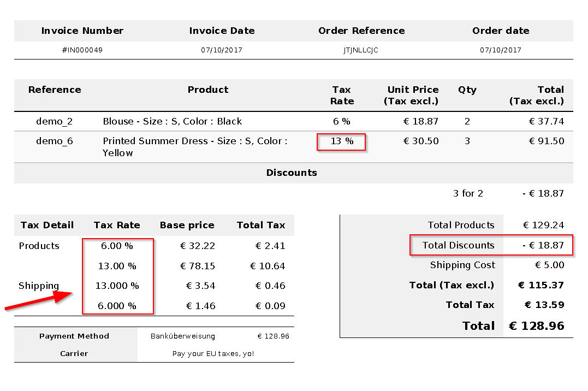The height and width of the screenshot is (391, 588).
Task: Click the highlighted 13 % tax rate
Action: 342,141
